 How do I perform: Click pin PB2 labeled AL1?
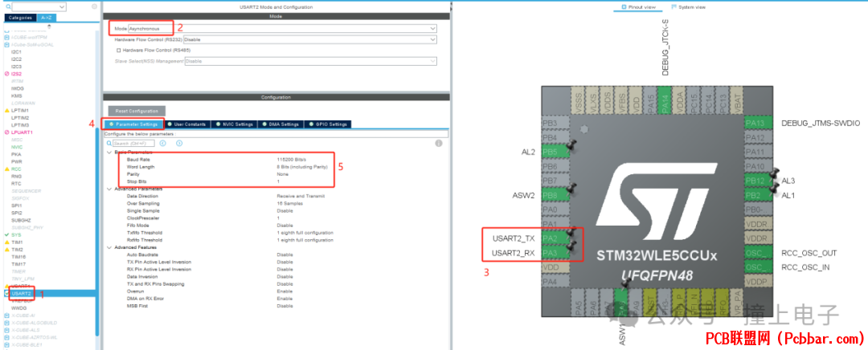(x=759, y=195)
